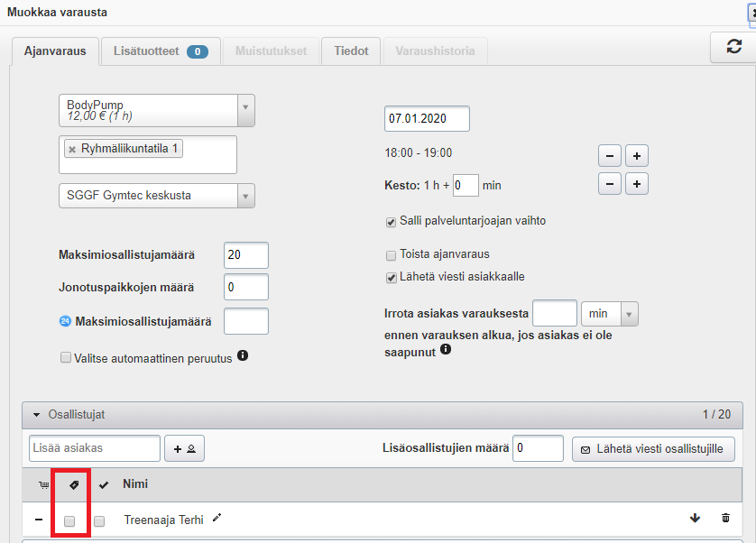The height and width of the screenshot is (543, 756).
Task: Collapse the Osallistujat section
Action: (37, 415)
